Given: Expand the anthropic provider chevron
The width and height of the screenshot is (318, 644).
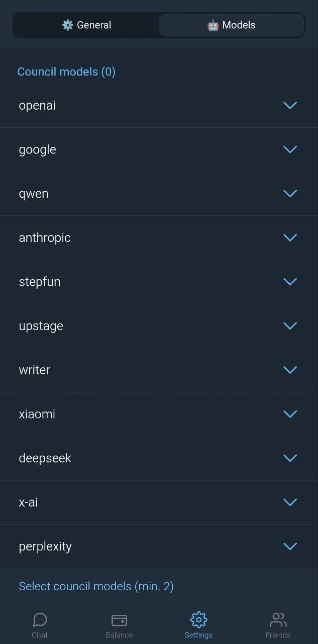Looking at the screenshot, I should pyautogui.click(x=290, y=237).
